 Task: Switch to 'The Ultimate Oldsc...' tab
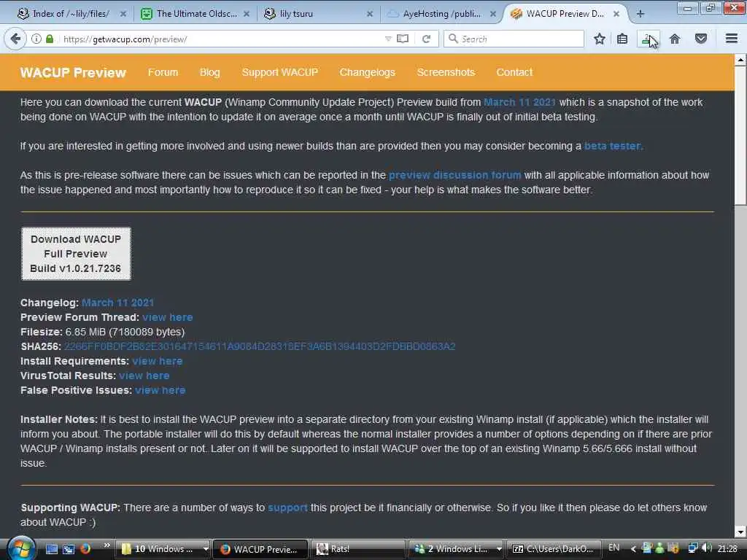click(196, 14)
